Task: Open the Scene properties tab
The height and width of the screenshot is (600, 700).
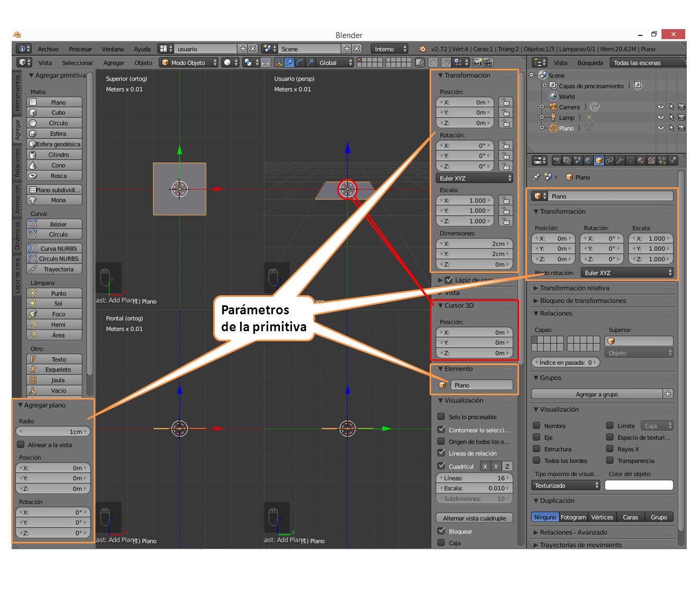Action: pos(577,160)
